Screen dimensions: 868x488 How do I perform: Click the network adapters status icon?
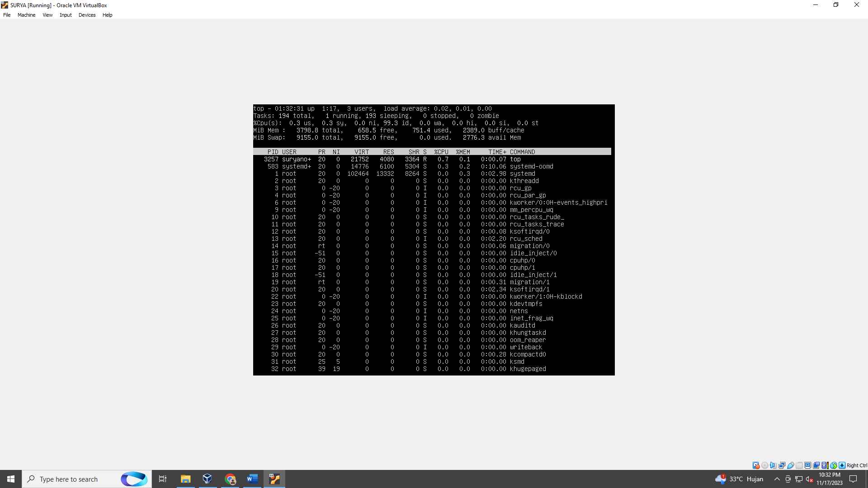click(x=782, y=465)
